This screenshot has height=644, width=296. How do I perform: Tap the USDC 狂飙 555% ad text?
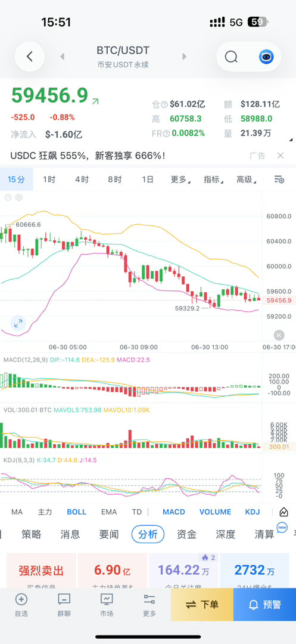pos(88,156)
